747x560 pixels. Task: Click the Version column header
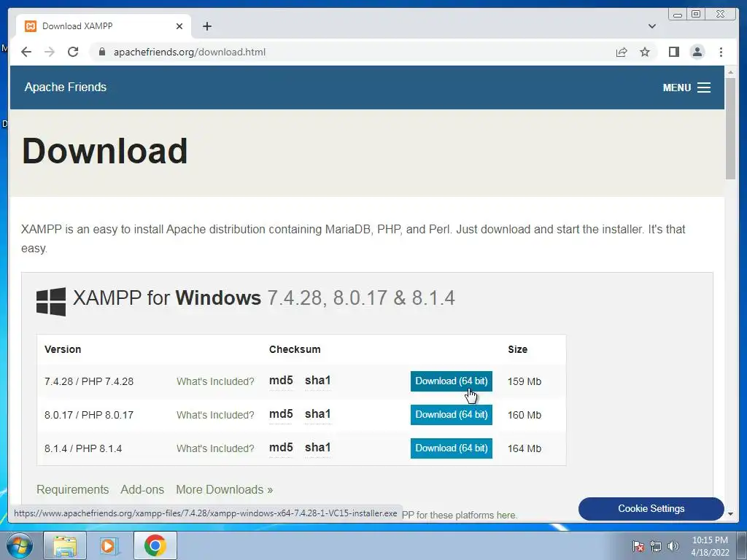[63, 349]
